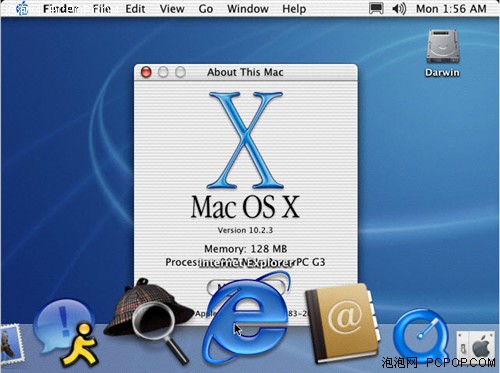The width and height of the screenshot is (500, 373).
Task: Launch Sherlock from the Dock
Action: click(x=149, y=321)
